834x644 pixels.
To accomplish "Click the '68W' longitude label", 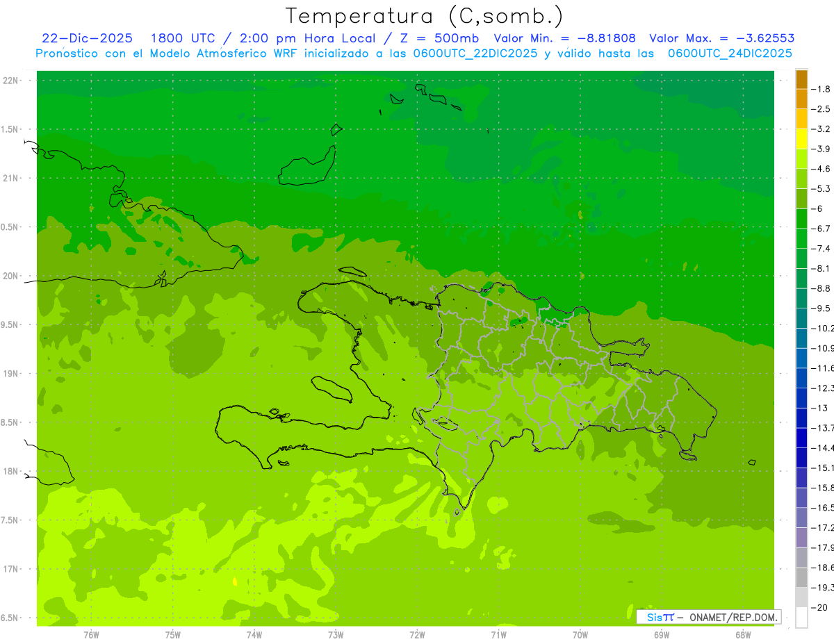I will [743, 635].
